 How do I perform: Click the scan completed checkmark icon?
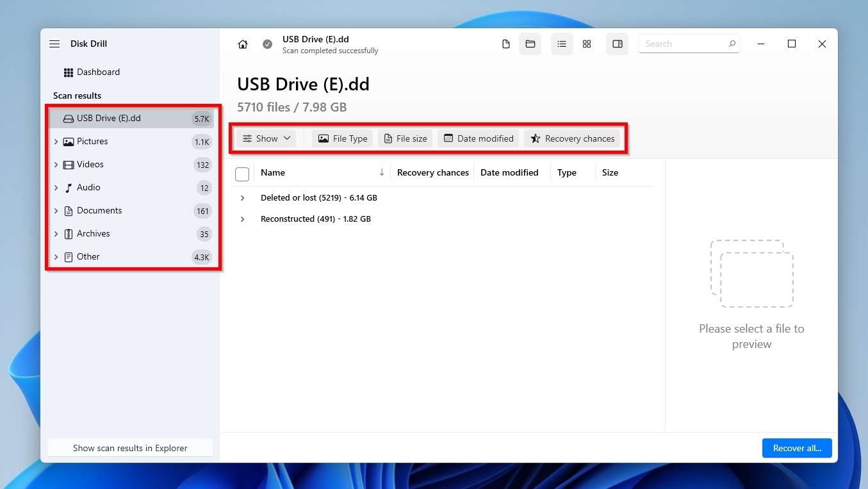(267, 44)
